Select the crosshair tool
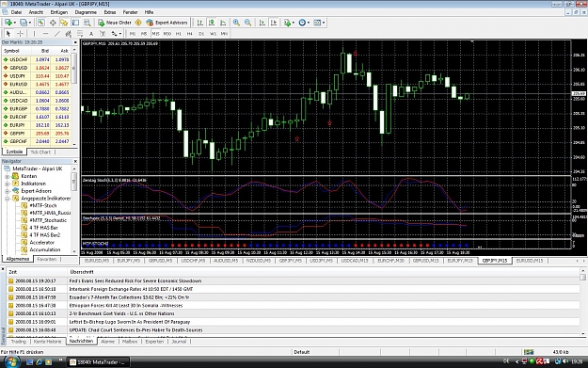The height and width of the screenshot is (368, 588). click(x=21, y=34)
